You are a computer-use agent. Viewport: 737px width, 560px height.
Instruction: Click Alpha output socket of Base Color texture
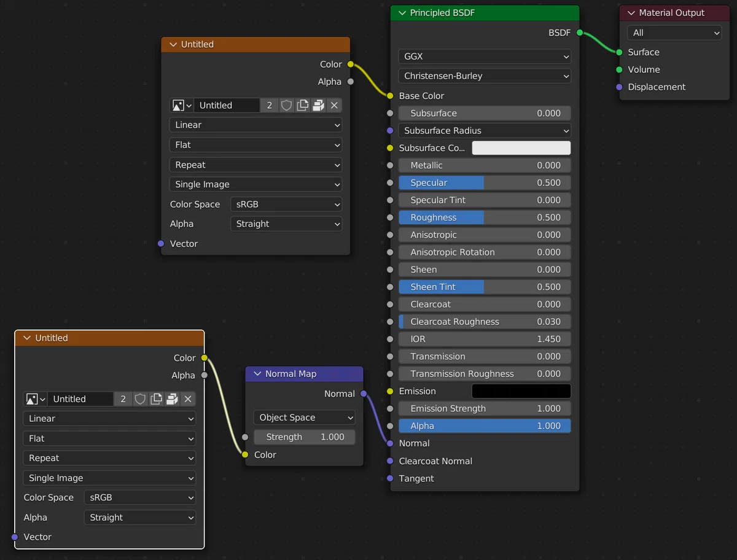(x=351, y=82)
